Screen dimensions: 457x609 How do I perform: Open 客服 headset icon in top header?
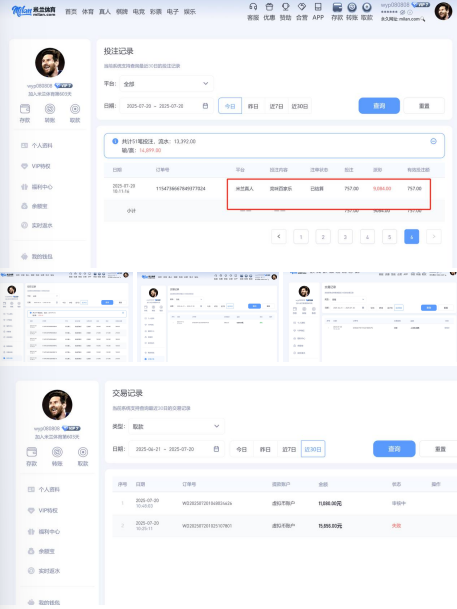253,7
